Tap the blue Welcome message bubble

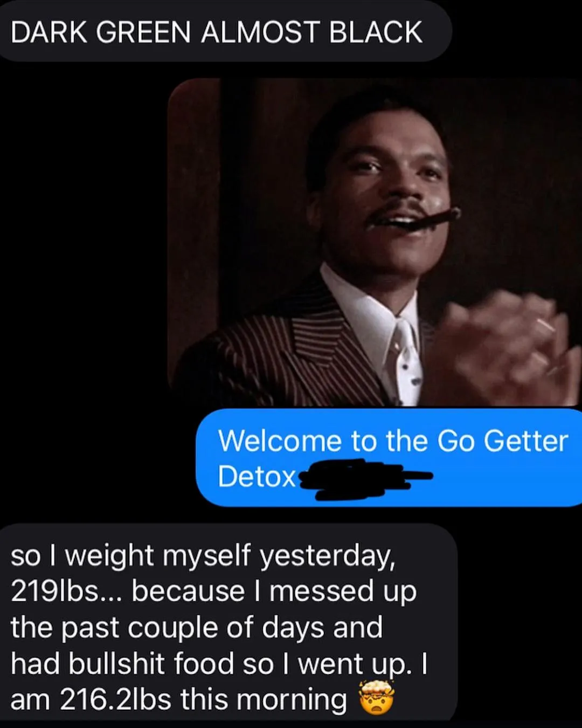tap(389, 458)
